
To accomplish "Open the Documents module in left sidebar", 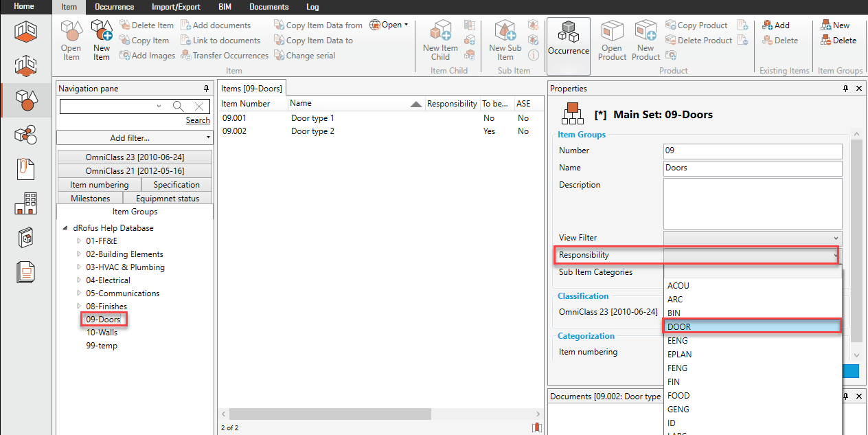I will pyautogui.click(x=25, y=169).
